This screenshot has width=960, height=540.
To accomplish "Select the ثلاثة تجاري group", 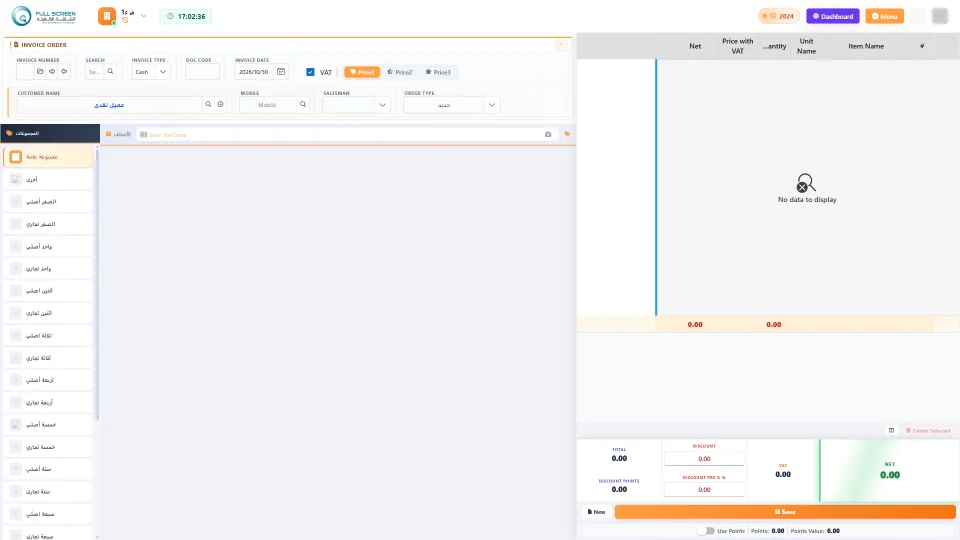I will (x=48, y=358).
